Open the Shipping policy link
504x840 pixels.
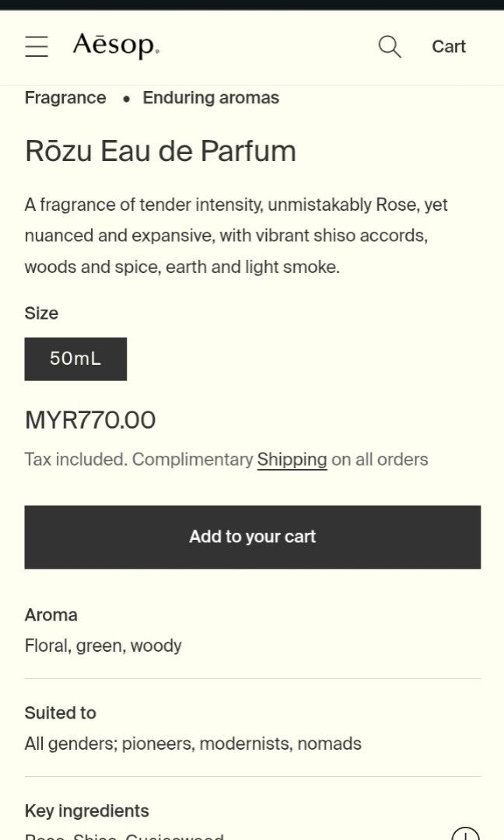point(292,459)
